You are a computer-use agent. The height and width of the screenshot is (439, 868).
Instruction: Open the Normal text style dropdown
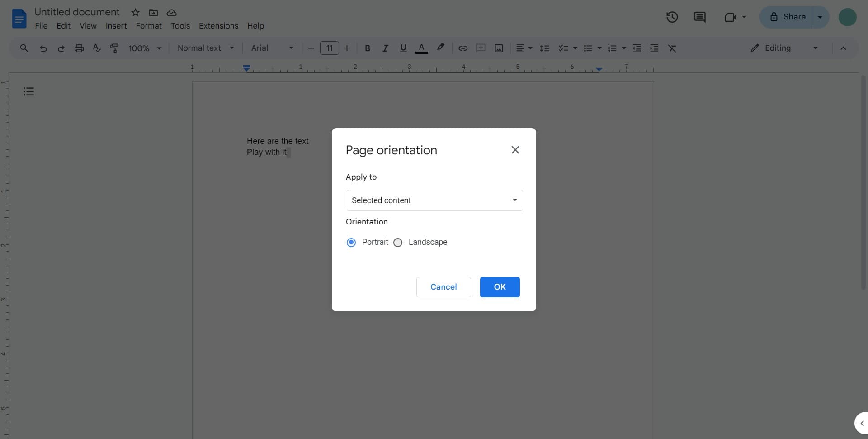click(x=206, y=48)
